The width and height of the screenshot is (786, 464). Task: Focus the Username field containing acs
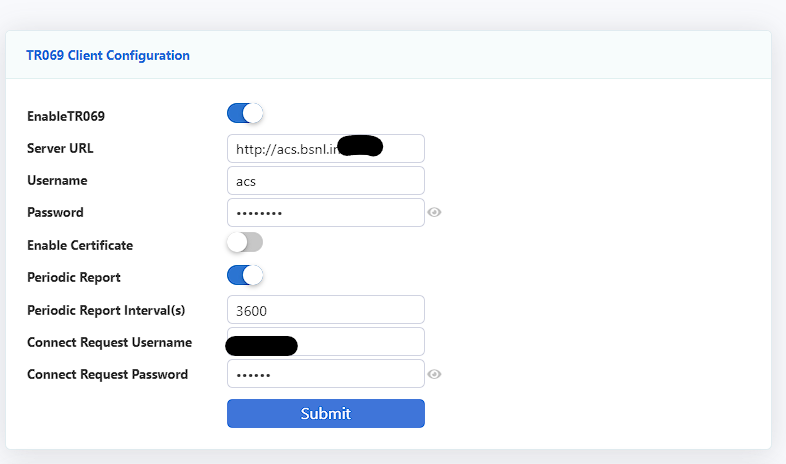(326, 180)
